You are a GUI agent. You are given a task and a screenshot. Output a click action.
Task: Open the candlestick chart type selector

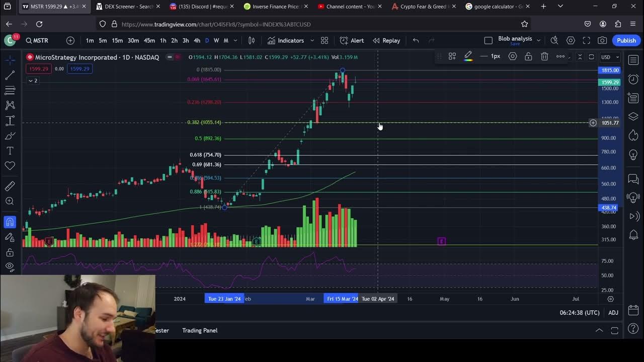[252, 41]
